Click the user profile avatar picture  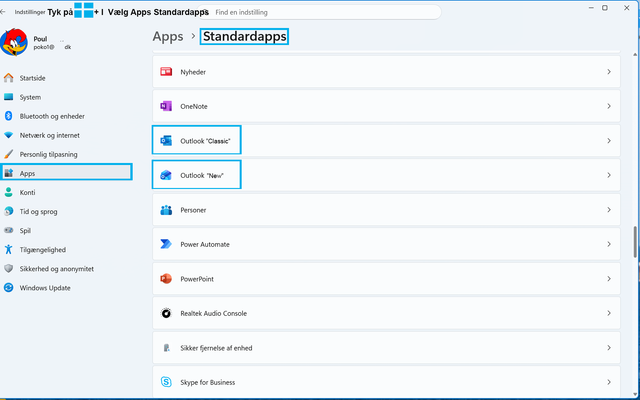click(x=14, y=42)
